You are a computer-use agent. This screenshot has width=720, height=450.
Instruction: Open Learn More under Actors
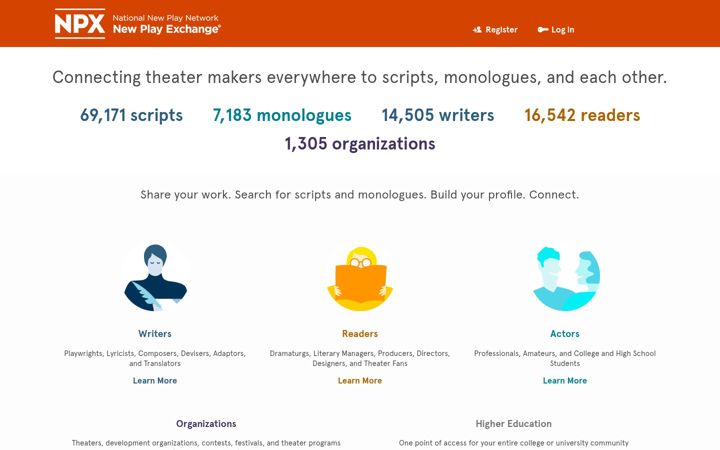tap(565, 381)
